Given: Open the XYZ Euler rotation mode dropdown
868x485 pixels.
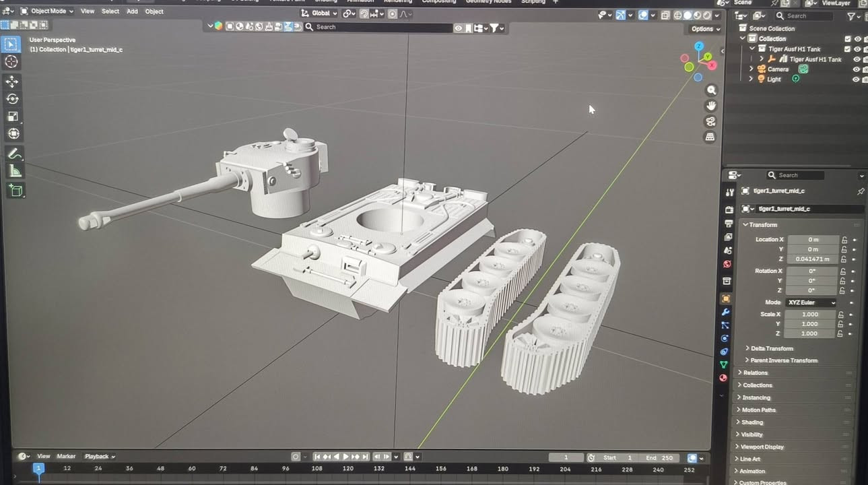Looking at the screenshot, I should tap(811, 302).
